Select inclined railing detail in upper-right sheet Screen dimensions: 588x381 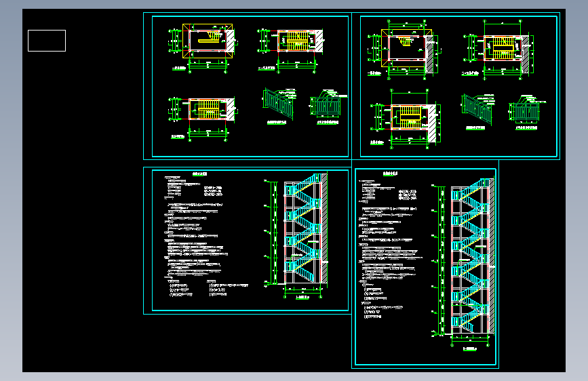pos(477,111)
